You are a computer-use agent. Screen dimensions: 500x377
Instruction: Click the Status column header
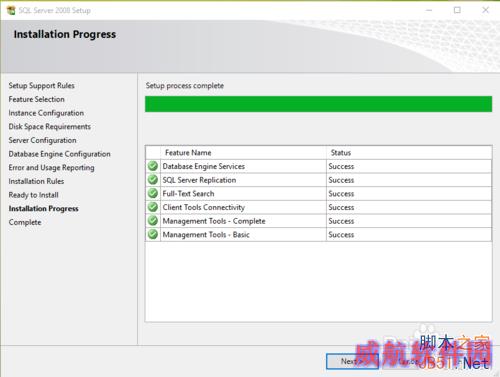(341, 153)
